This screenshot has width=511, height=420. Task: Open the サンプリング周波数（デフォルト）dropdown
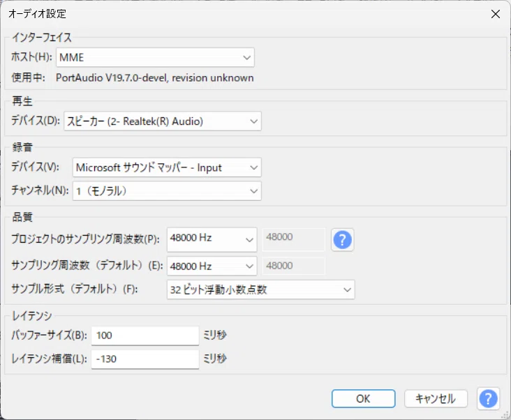coord(212,266)
